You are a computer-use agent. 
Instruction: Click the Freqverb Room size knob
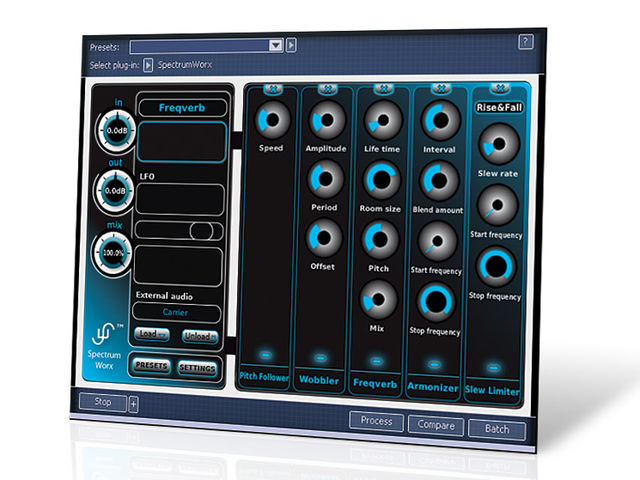(x=382, y=180)
